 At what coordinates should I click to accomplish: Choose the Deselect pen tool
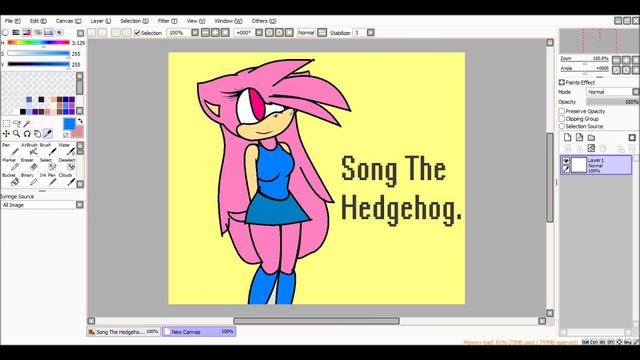[x=67, y=164]
